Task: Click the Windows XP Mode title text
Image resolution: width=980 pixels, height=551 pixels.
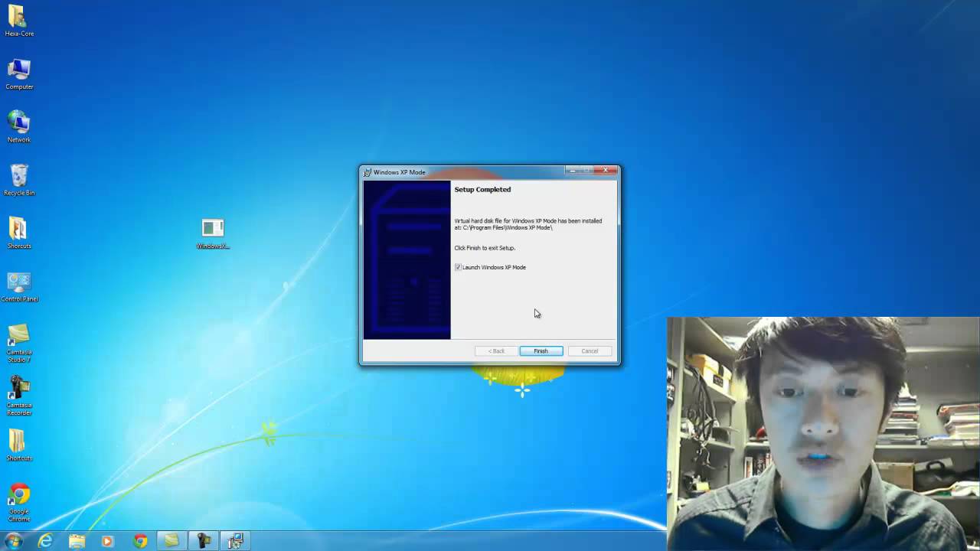Action: [x=400, y=172]
